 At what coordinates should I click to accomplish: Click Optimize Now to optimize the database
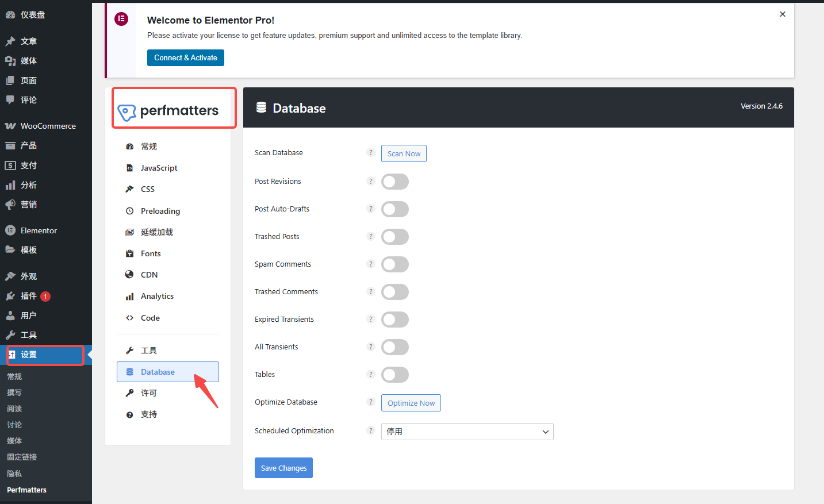[411, 402]
